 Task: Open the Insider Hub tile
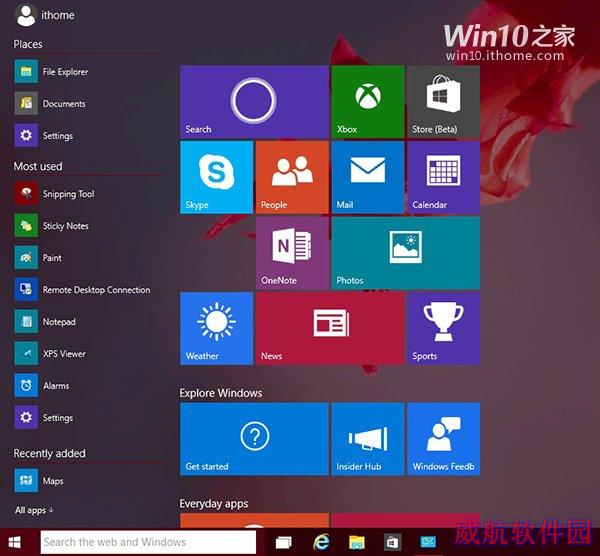point(368,439)
